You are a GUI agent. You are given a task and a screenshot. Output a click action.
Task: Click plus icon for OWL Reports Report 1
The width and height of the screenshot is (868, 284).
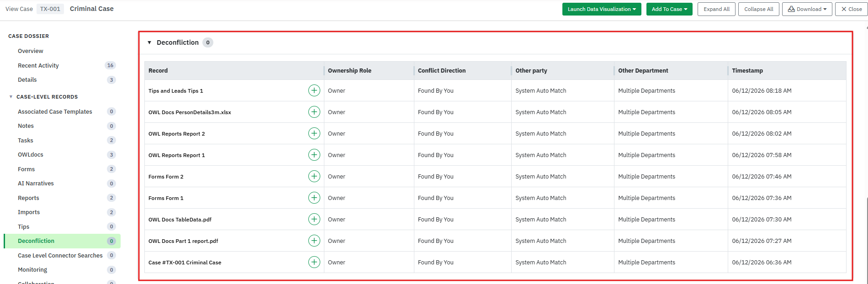tap(314, 155)
